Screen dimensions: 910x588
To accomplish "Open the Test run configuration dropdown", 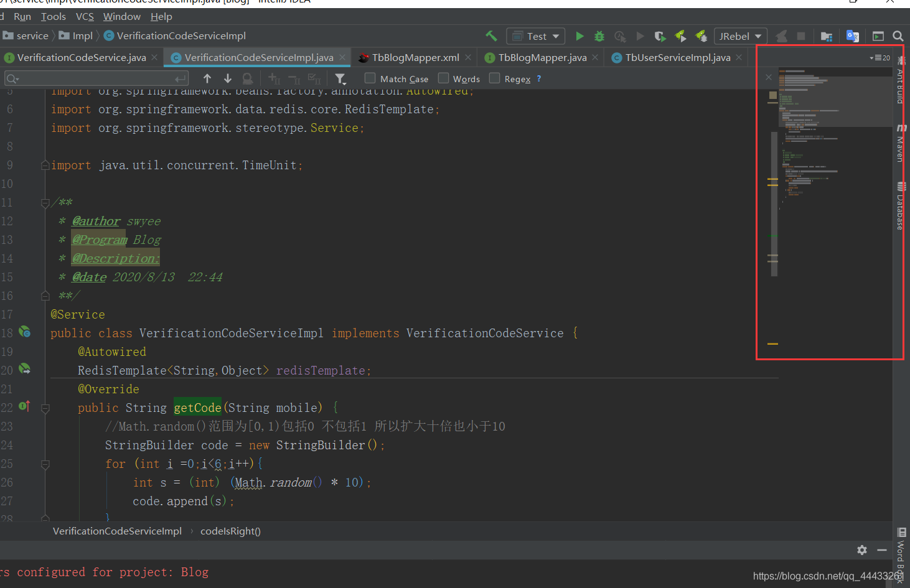I will tap(536, 36).
